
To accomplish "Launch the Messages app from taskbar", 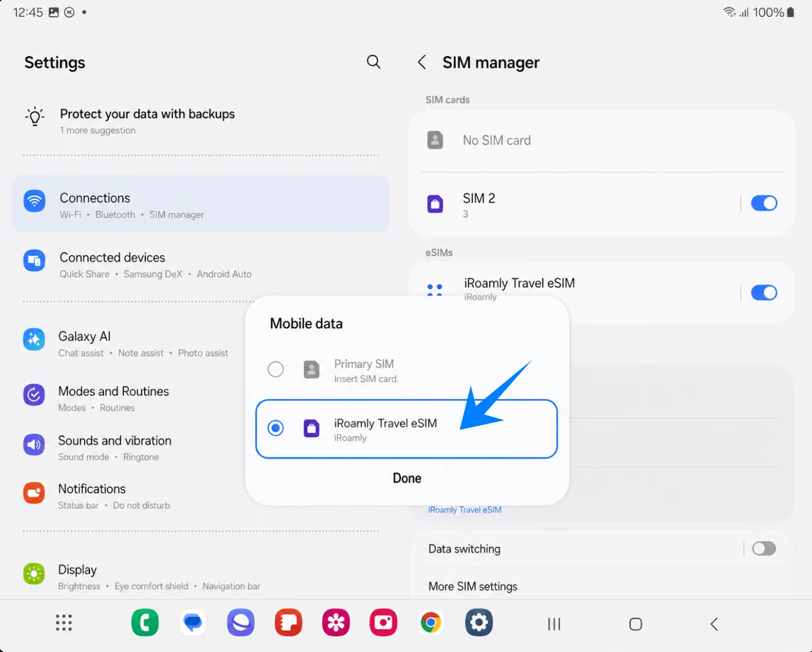I will coord(193,622).
